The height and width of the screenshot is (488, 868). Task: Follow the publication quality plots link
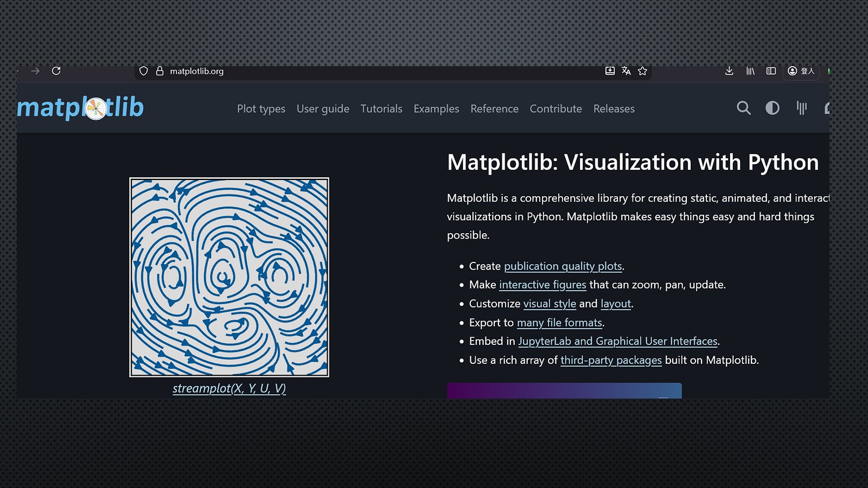click(563, 266)
